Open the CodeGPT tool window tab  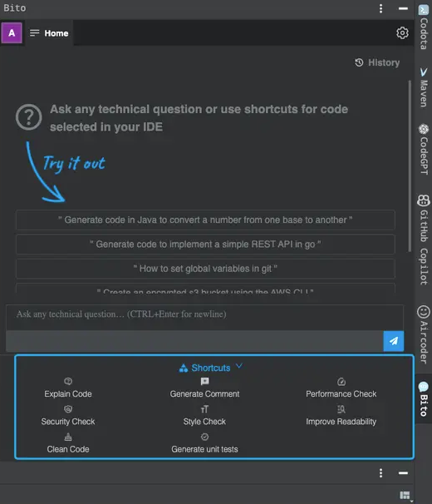(424, 149)
